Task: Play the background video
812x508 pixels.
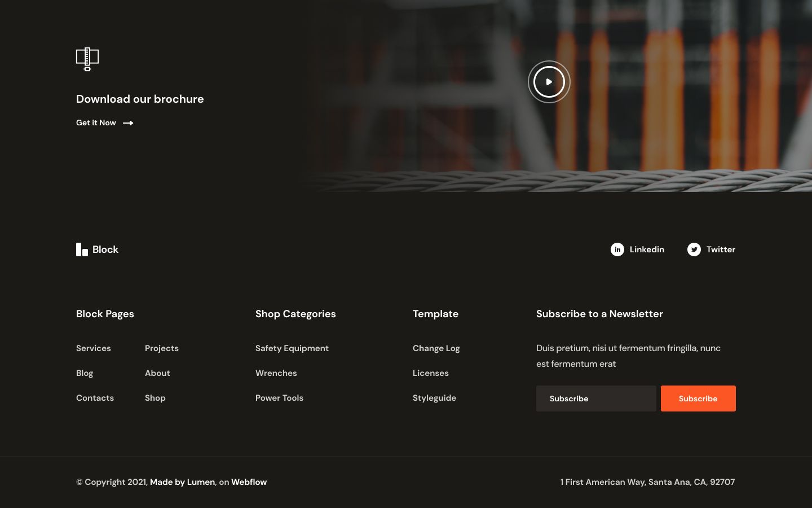Action: [549, 81]
